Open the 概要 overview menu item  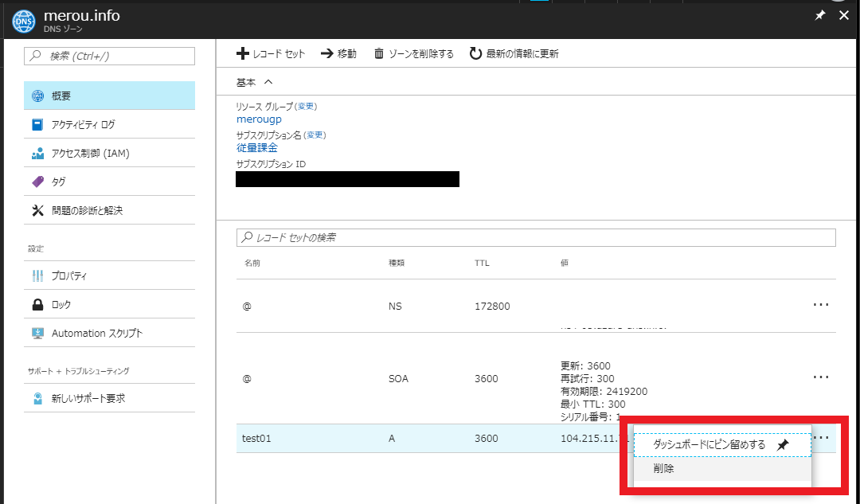109,96
